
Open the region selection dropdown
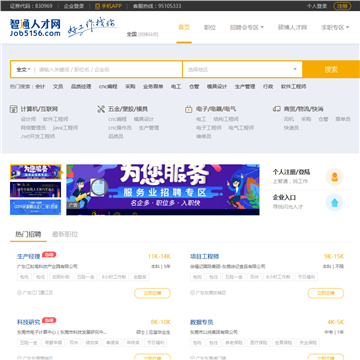tap(242, 69)
